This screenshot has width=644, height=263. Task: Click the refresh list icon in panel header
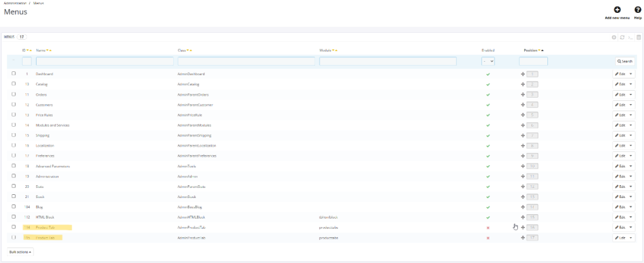pos(622,37)
